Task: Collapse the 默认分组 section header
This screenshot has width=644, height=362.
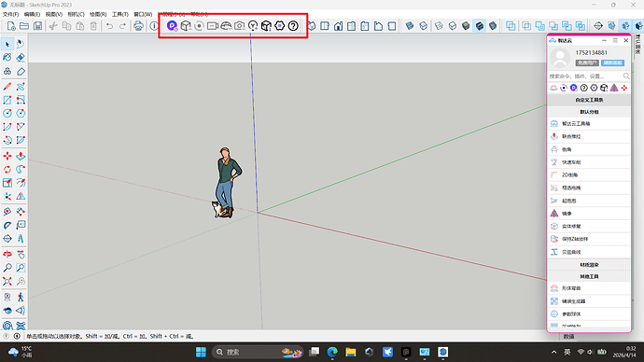Action: 589,112
